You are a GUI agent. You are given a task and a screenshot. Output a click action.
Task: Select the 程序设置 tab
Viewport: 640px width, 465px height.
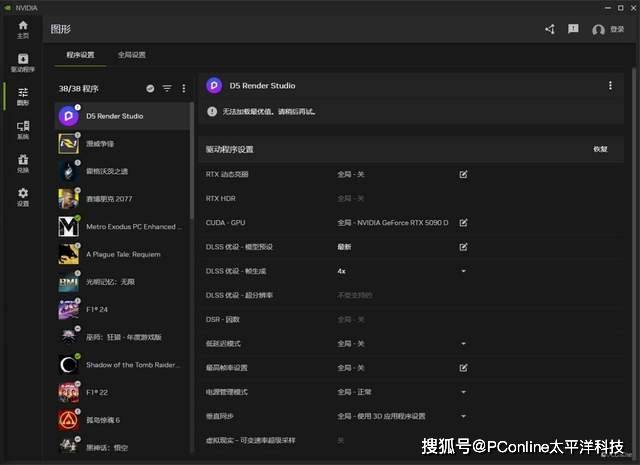80,55
